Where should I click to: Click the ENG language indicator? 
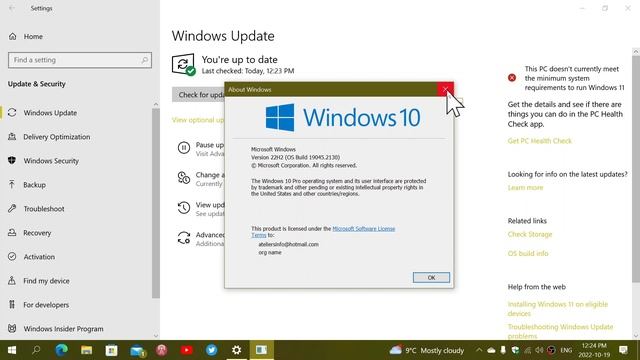pos(566,350)
